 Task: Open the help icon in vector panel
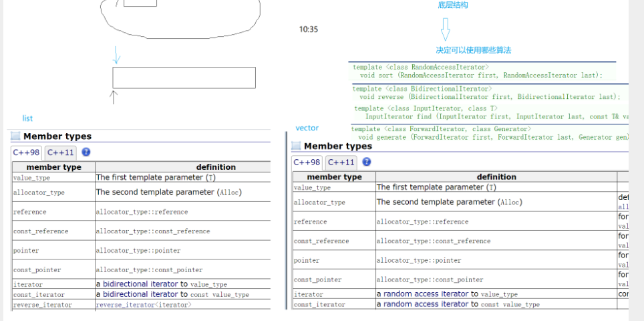click(x=367, y=162)
